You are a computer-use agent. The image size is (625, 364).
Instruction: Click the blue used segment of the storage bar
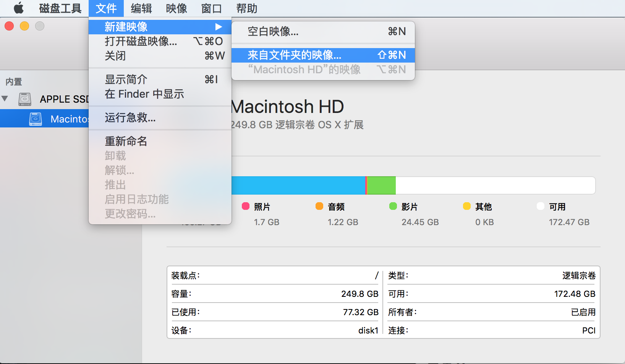(x=298, y=185)
